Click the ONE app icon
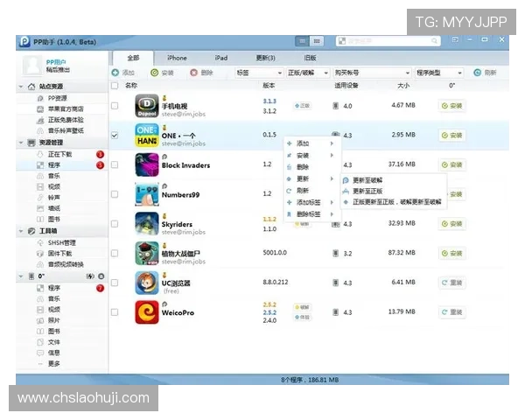Image resolution: width=525 pixels, height=420 pixels. [146, 135]
